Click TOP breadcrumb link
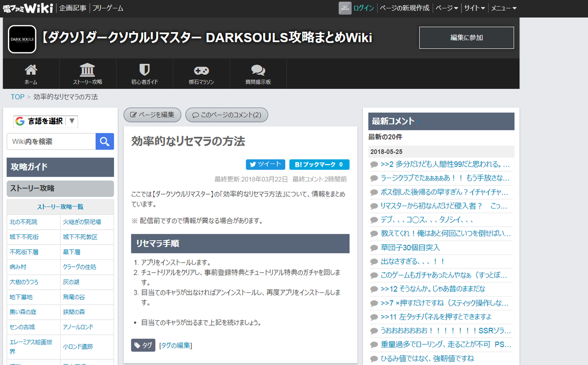 click(17, 97)
